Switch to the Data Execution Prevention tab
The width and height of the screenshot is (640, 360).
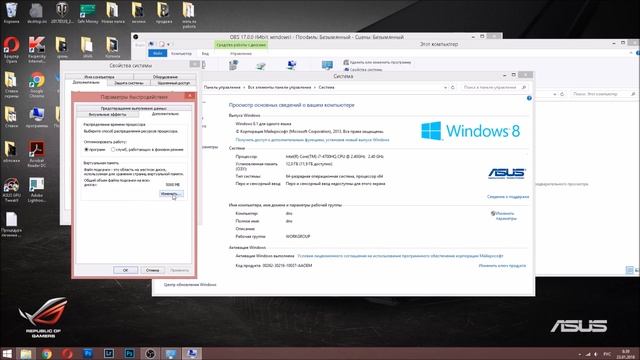coord(133,109)
